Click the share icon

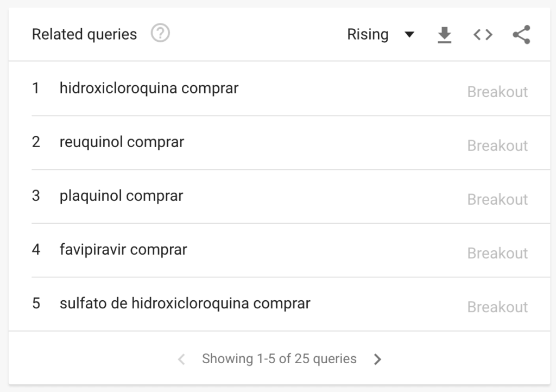point(522,34)
